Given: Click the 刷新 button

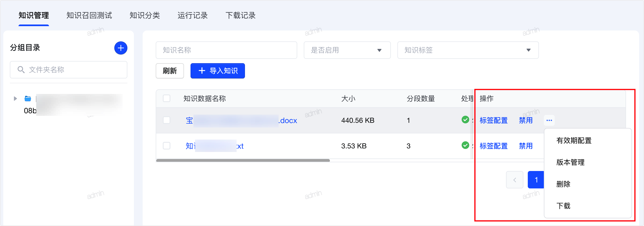Looking at the screenshot, I should (170, 71).
